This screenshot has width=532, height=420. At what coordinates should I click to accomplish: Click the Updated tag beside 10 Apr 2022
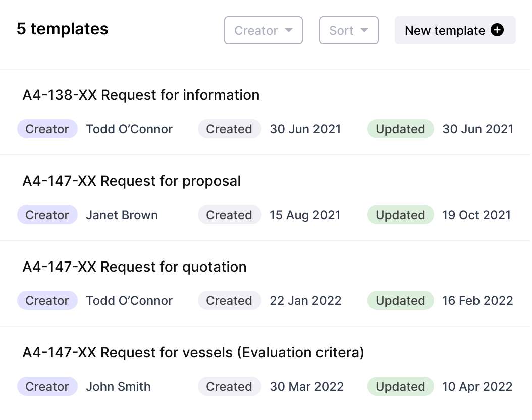click(400, 387)
